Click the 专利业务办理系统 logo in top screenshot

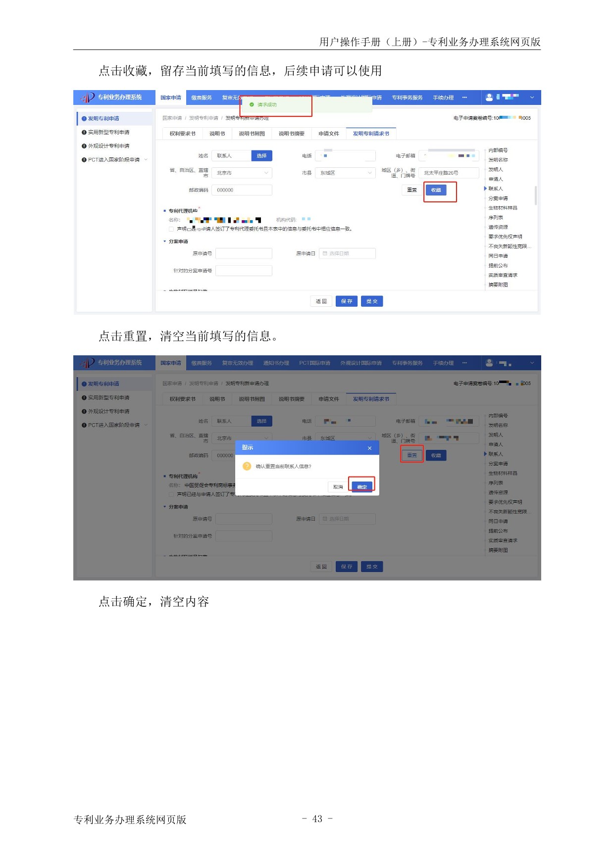112,97
